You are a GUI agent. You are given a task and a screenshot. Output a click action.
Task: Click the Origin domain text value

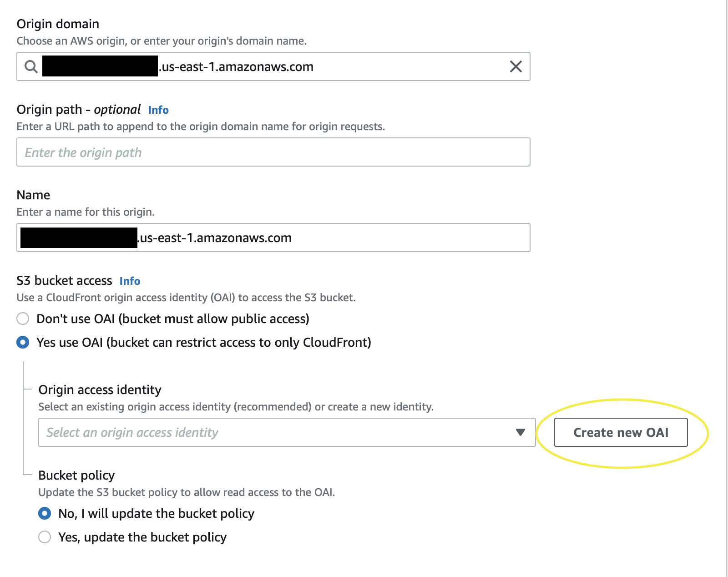178,66
